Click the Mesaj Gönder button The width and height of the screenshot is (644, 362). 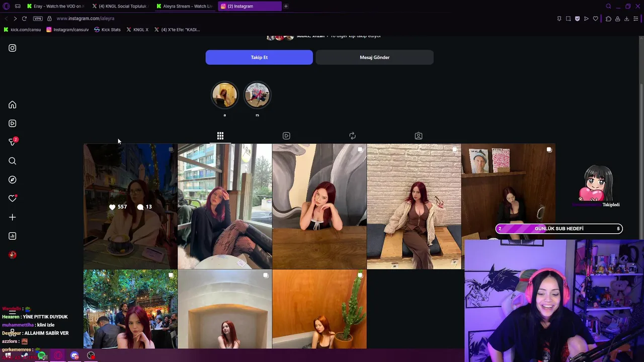pos(374,57)
